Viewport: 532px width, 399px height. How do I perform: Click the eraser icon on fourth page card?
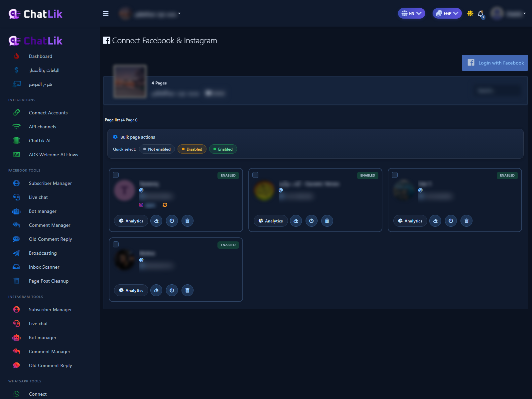tap(156, 290)
